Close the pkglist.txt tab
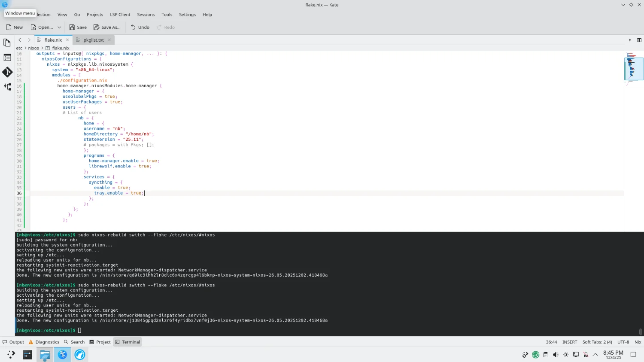 (x=109, y=40)
